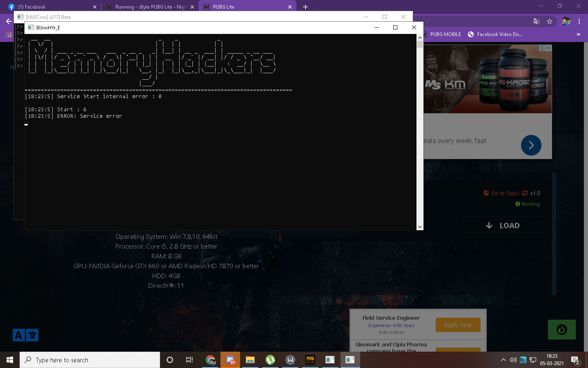The height and width of the screenshot is (368, 588).
Task: Open the Chrome profile avatar
Action: click(x=566, y=21)
